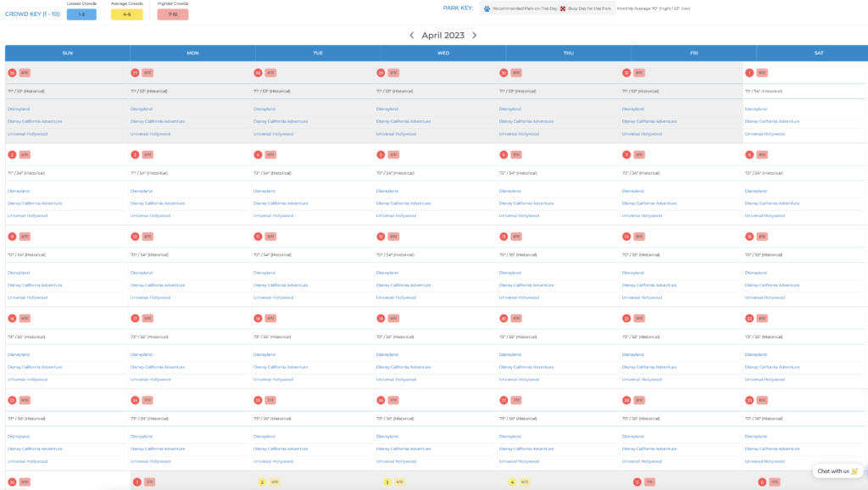
Task: Open Disneyland link for March 27
Action: click(142, 109)
